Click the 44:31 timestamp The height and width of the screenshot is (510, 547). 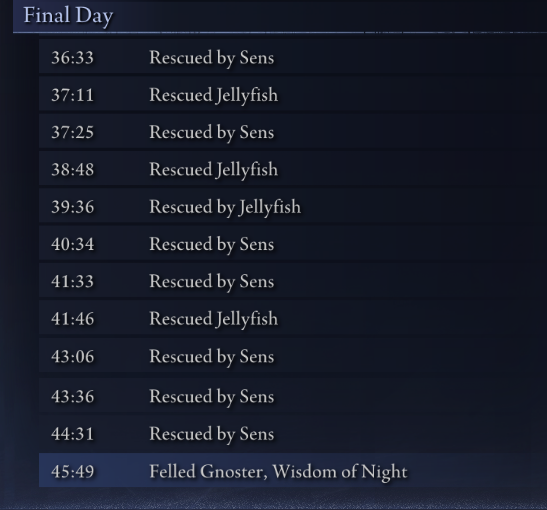point(73,434)
